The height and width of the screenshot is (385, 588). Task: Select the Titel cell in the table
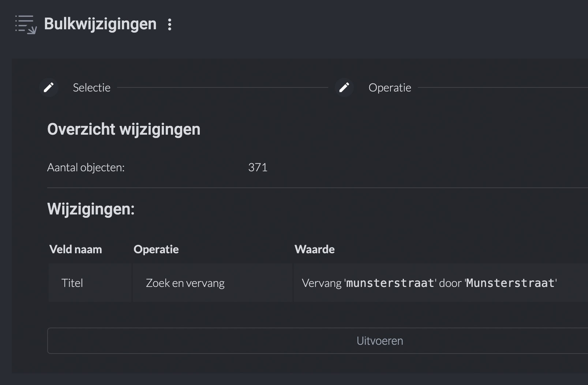pos(72,283)
